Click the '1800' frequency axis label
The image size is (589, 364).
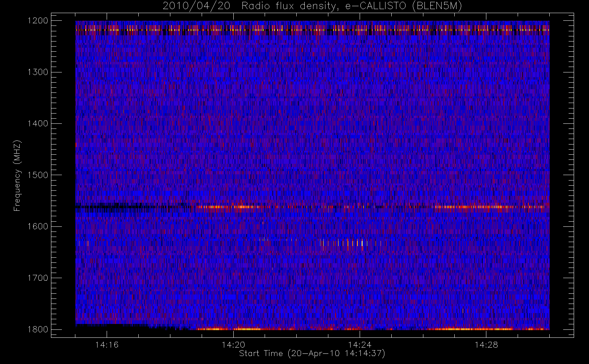(x=38, y=329)
